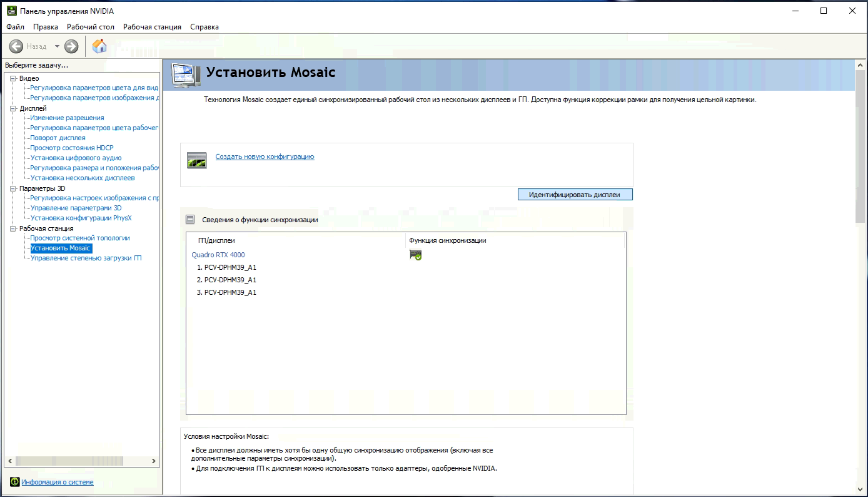
Task: Maximize the NVIDIA control panel window
Action: (824, 11)
